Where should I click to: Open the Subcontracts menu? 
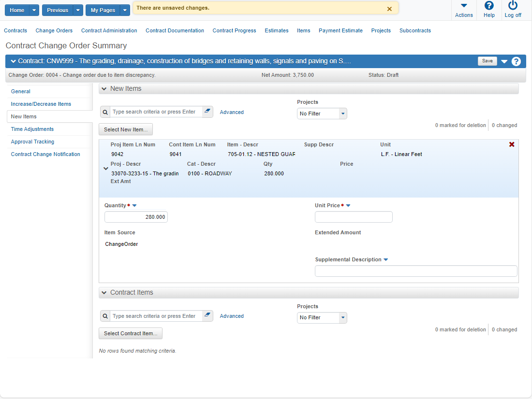[x=415, y=30]
